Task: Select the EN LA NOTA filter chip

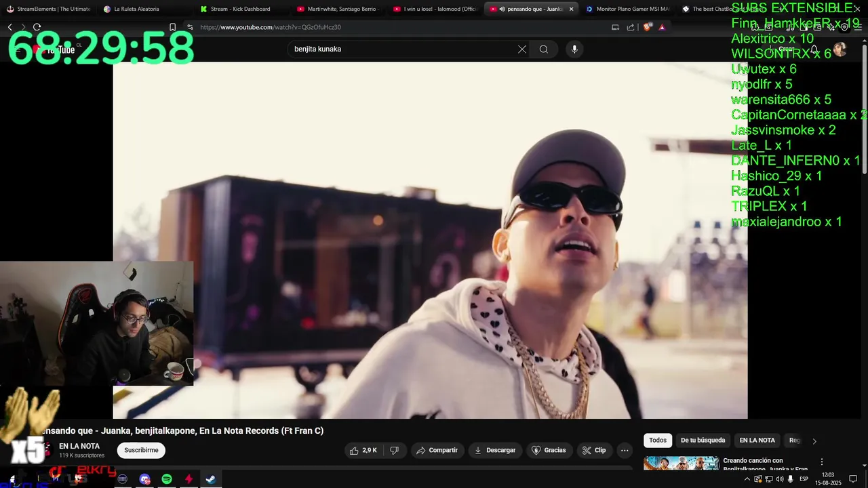Action: click(x=757, y=441)
